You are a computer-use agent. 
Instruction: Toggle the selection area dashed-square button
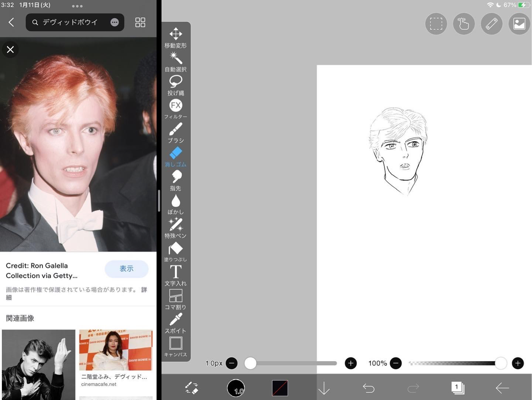click(436, 24)
